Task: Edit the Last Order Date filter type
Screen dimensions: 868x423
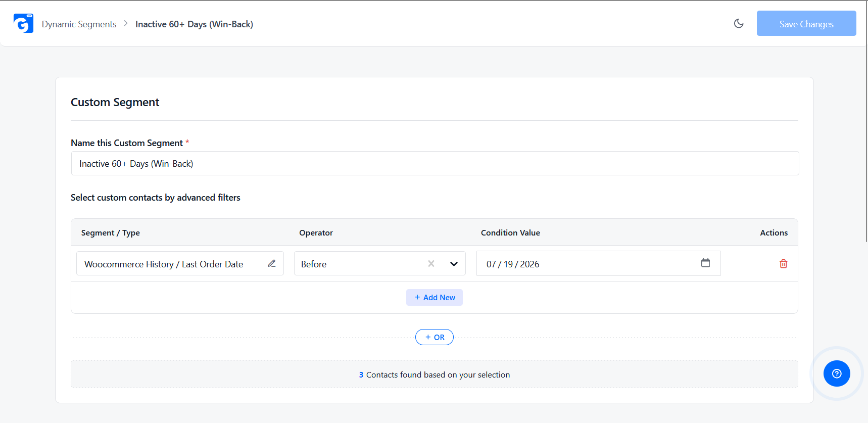Action: [x=272, y=263]
